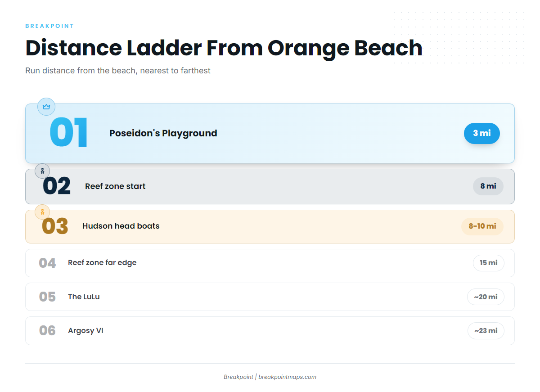Image resolution: width=540 pixels, height=392 pixels.
Task: Select the 8 mi distance badge
Action: (488, 186)
